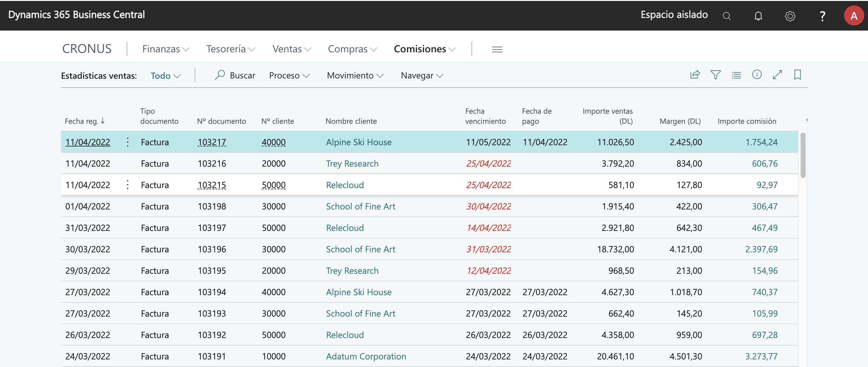Image resolution: width=868 pixels, height=367 pixels.
Task: Select customer number 10000 cell
Action: tap(274, 356)
